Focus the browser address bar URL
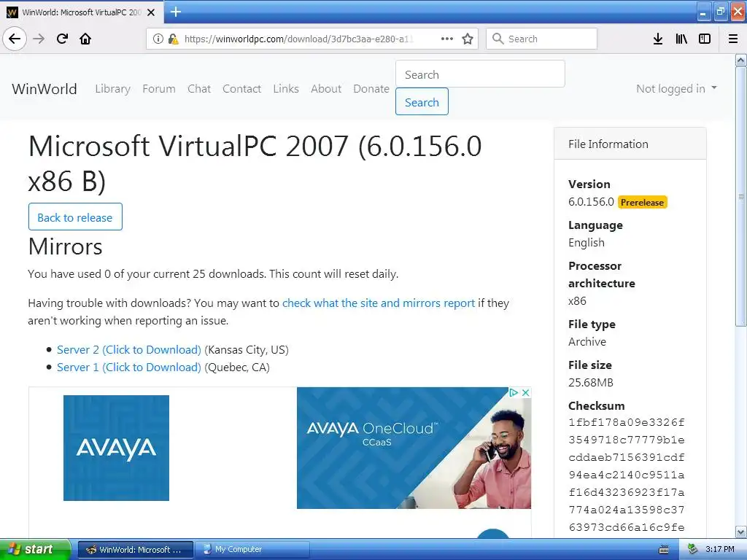The height and width of the screenshot is (560, 747). pos(298,39)
